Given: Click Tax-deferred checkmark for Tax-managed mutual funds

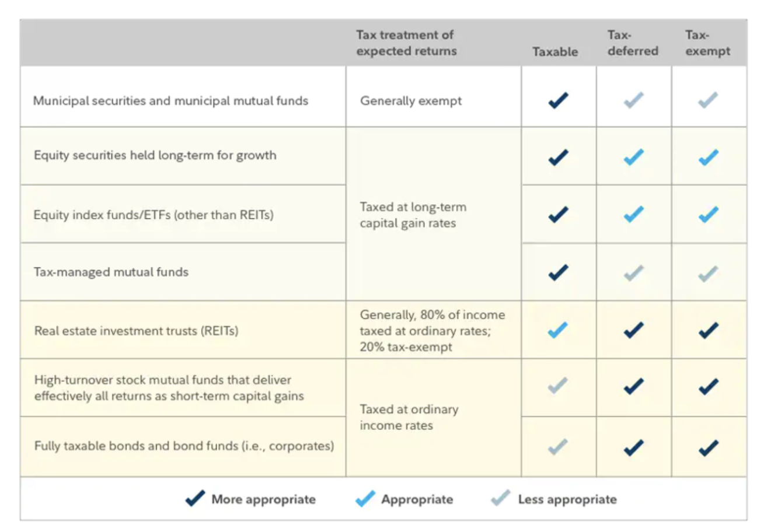Looking at the screenshot, I should 633,272.
